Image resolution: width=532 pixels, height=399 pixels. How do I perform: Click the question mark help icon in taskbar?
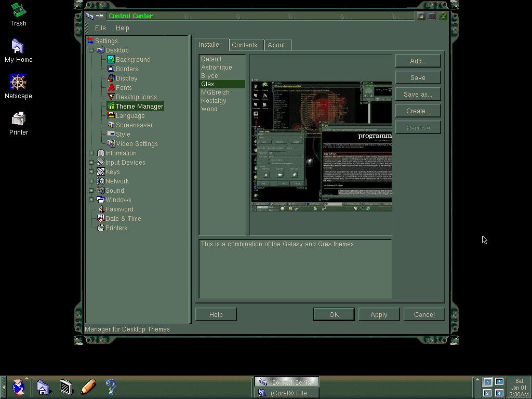111,387
